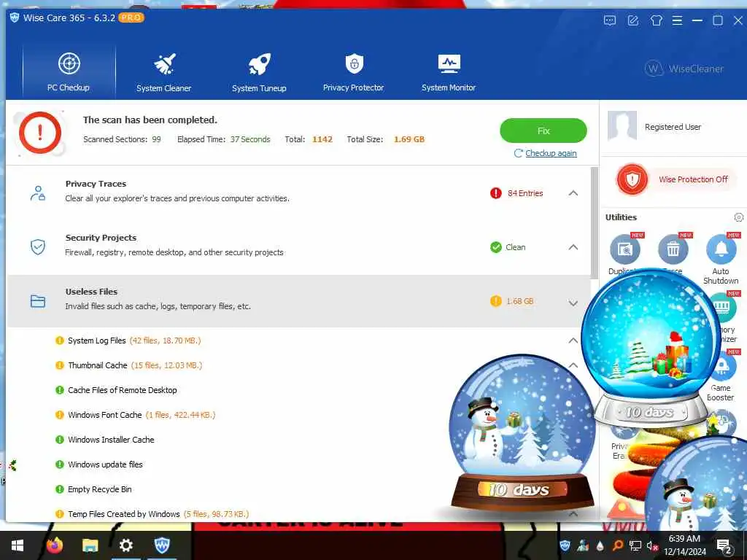Collapse the Privacy Traces section chevron
Viewport: 747px width, 560px height.
573,193
